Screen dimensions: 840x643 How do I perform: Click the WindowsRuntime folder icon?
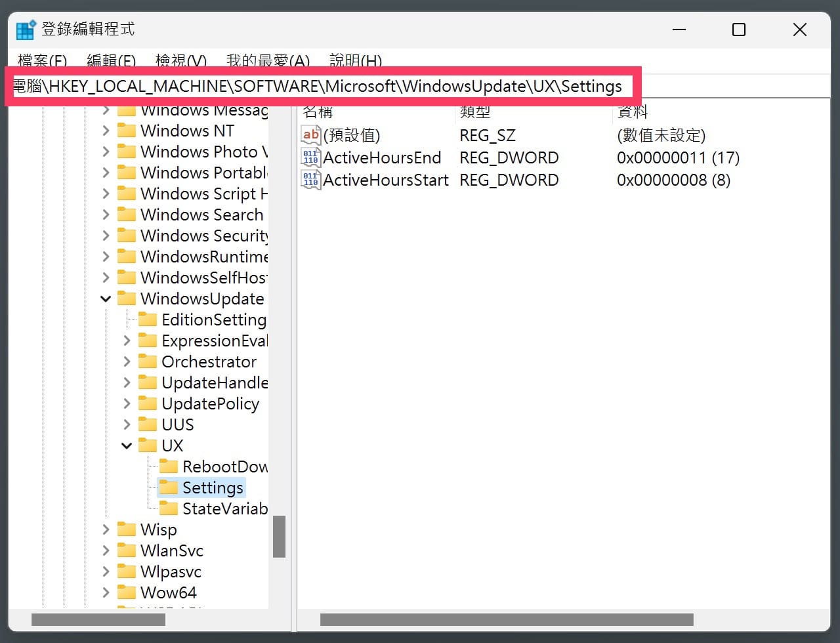(x=126, y=257)
